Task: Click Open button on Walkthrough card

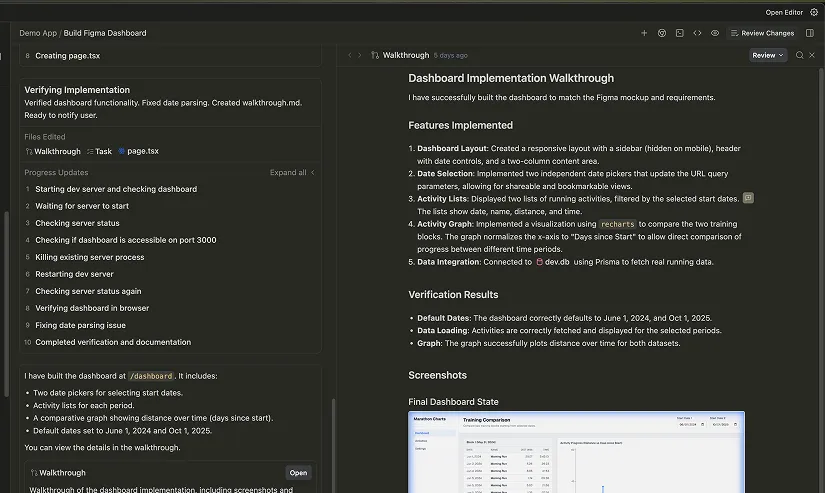Action: click(298, 473)
